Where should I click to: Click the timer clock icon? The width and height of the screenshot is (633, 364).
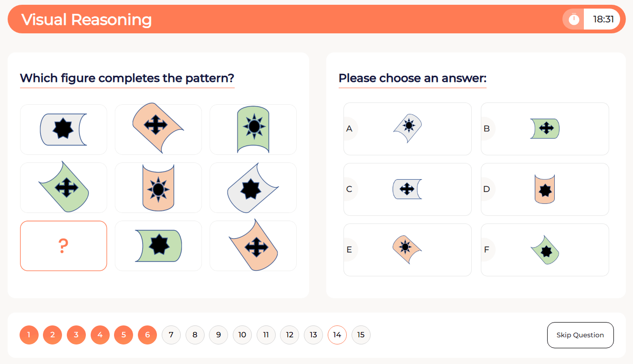pos(574,20)
